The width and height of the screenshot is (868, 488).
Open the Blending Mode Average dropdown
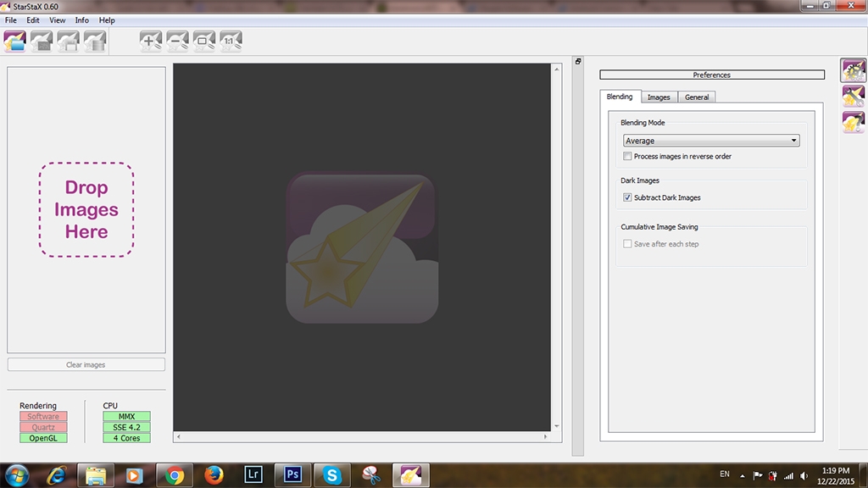tap(711, 141)
